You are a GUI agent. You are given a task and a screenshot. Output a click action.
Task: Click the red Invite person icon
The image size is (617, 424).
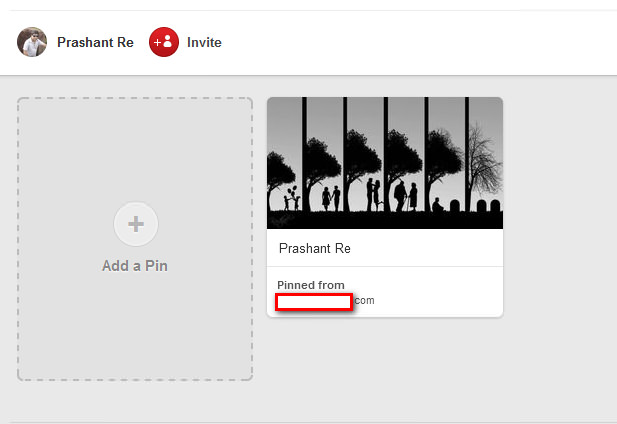(x=164, y=42)
